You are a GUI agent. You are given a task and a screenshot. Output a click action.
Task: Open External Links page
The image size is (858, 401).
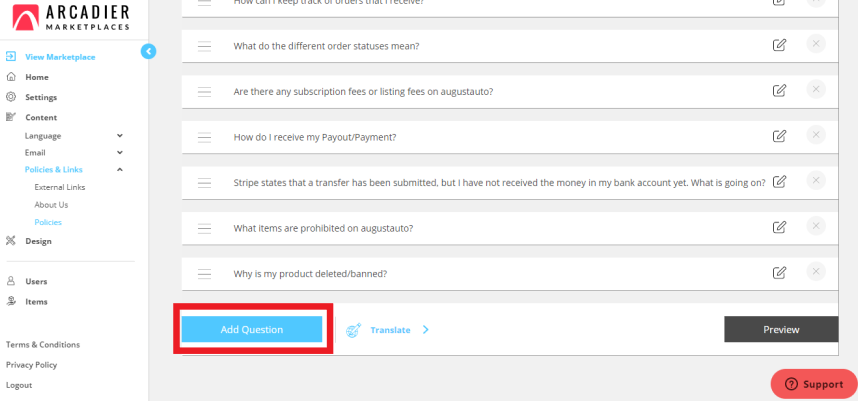(x=60, y=187)
